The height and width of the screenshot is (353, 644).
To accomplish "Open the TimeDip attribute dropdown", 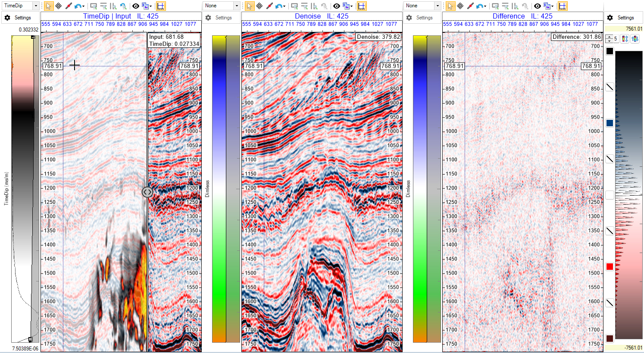I will (x=35, y=6).
